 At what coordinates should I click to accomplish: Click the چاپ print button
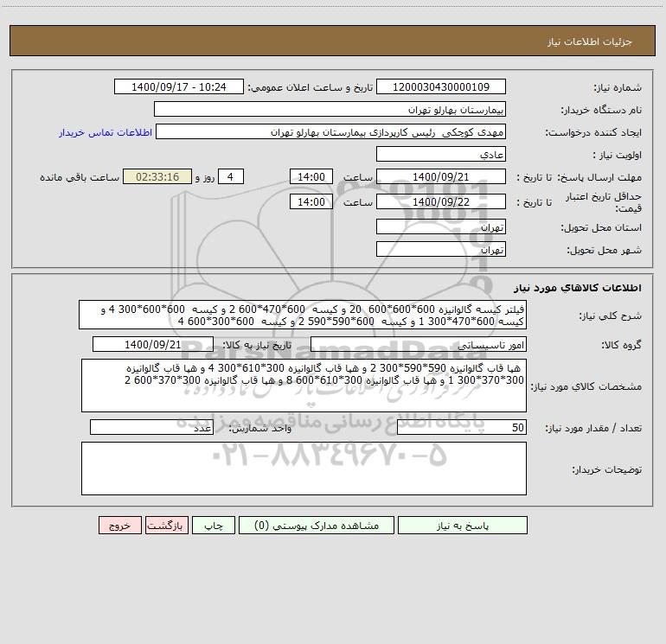coord(214,525)
